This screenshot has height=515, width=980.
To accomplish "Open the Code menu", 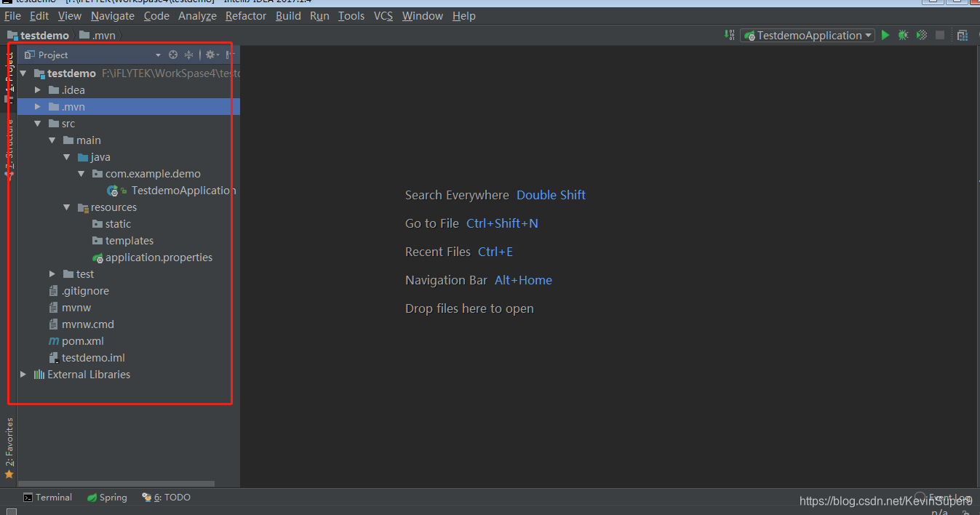I will (x=156, y=15).
